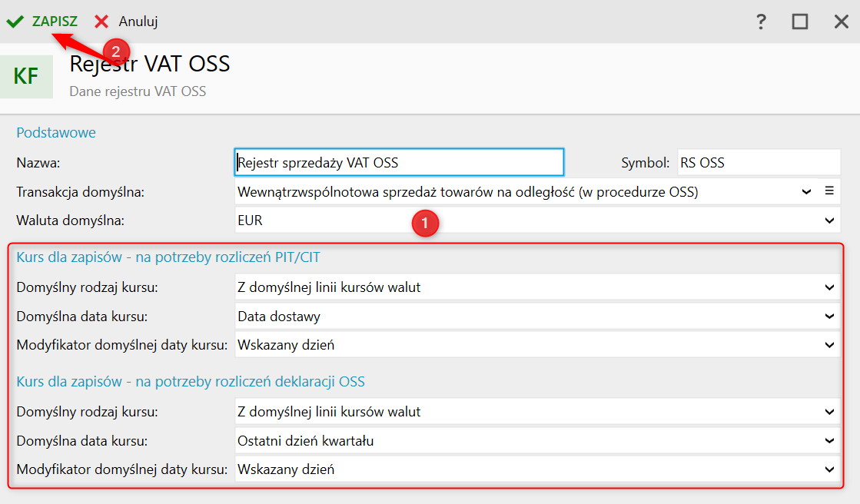The width and height of the screenshot is (860, 504).
Task: Click the KF register logo tile
Action: coord(26,76)
